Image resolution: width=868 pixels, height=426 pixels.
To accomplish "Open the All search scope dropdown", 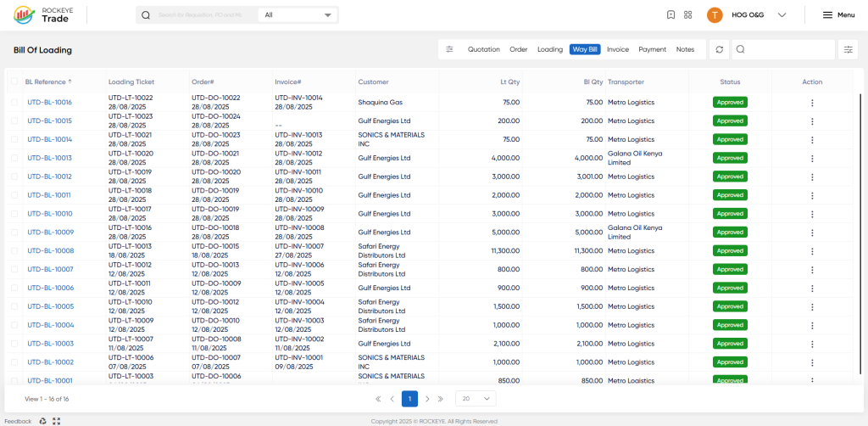I will click(298, 15).
